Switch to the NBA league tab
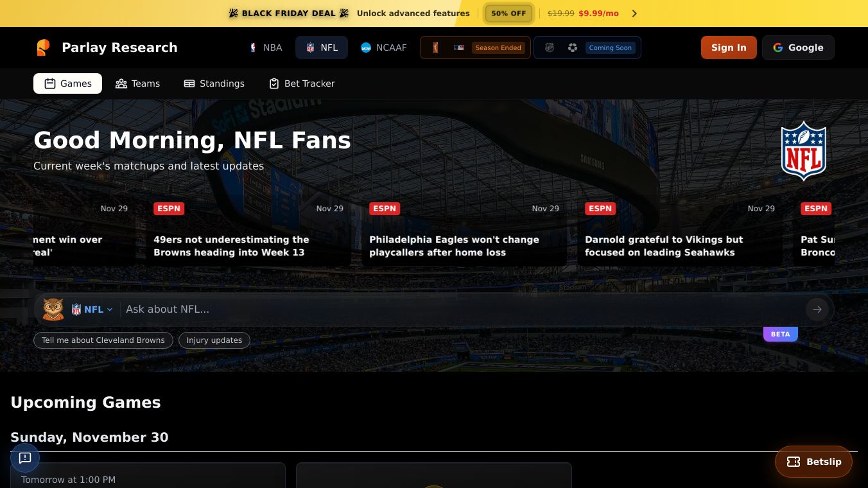 pyautogui.click(x=266, y=48)
